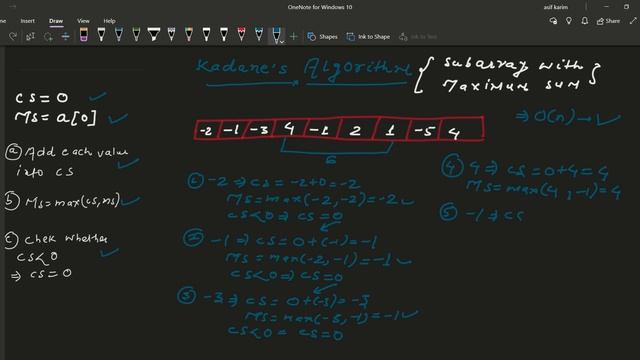Add a new pen with the plus icon

[293, 37]
